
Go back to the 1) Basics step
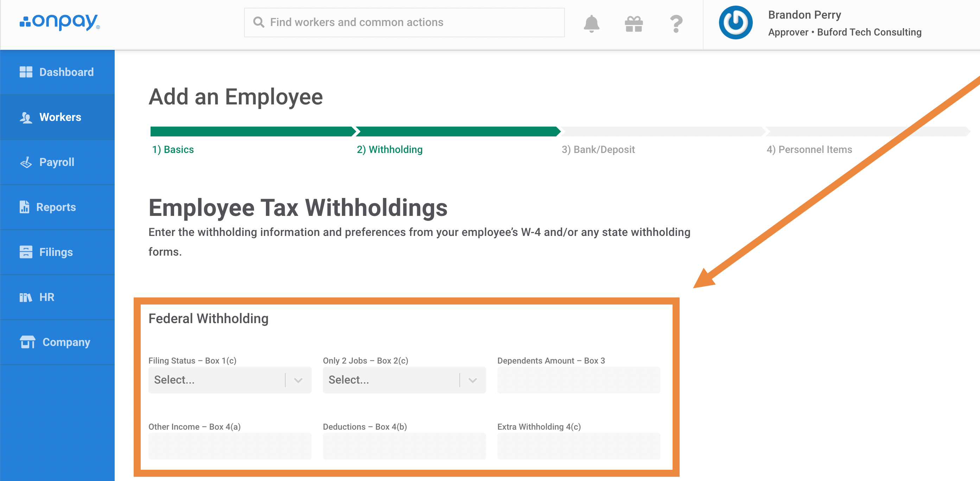pyautogui.click(x=173, y=150)
